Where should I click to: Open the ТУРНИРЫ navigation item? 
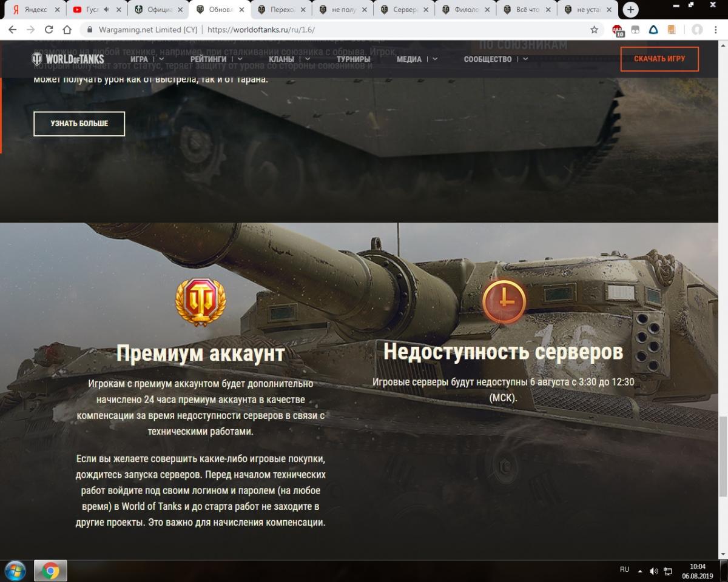[353, 59]
